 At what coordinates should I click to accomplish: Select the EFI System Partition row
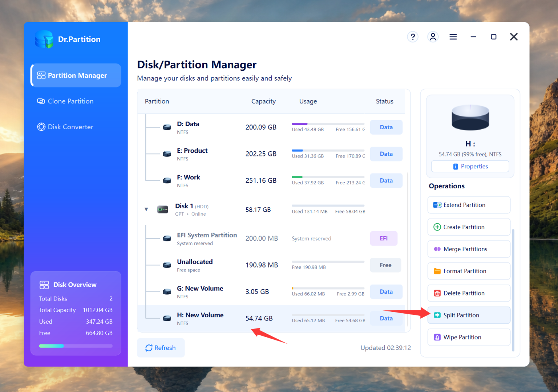click(x=271, y=238)
